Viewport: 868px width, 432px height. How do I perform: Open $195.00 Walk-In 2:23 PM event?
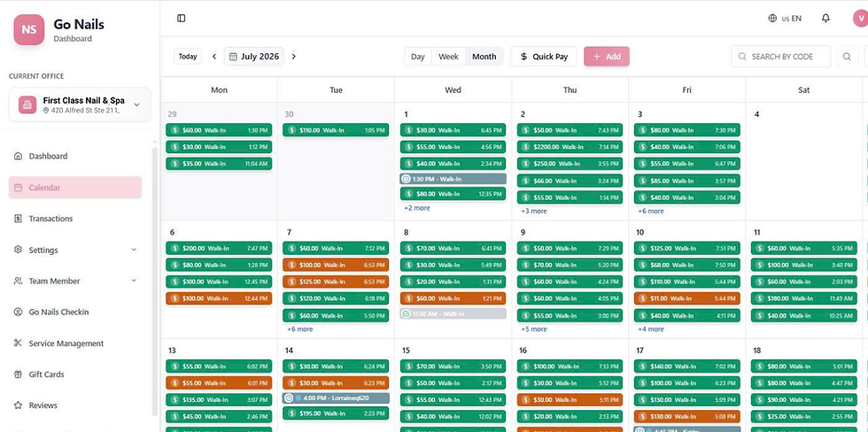click(x=336, y=413)
